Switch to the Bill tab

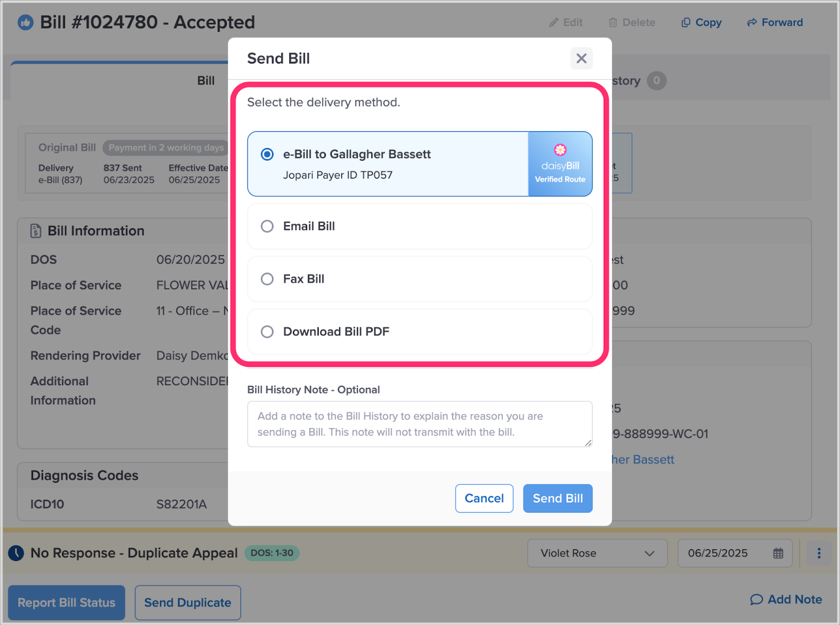click(x=206, y=81)
